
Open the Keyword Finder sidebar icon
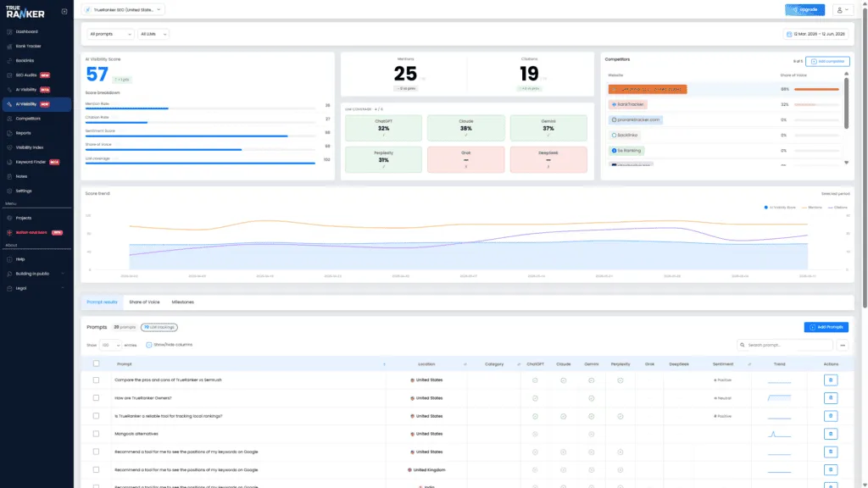pyautogui.click(x=9, y=162)
